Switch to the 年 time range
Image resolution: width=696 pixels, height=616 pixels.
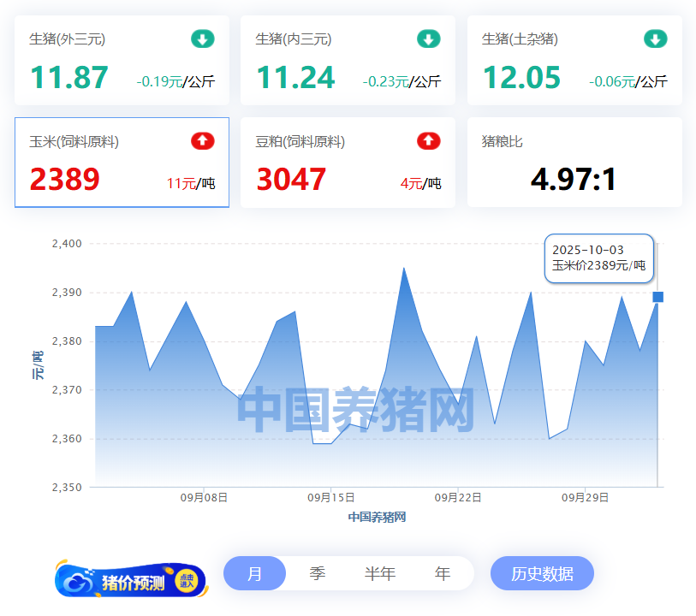[442, 573]
